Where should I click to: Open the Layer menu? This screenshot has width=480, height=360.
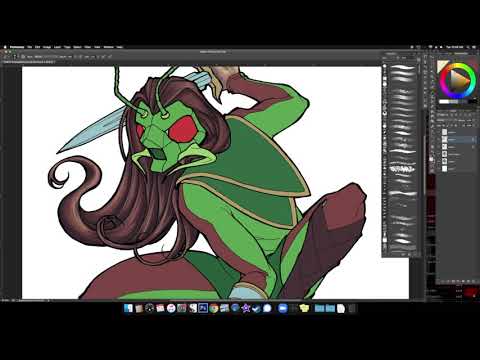[x=57, y=47]
